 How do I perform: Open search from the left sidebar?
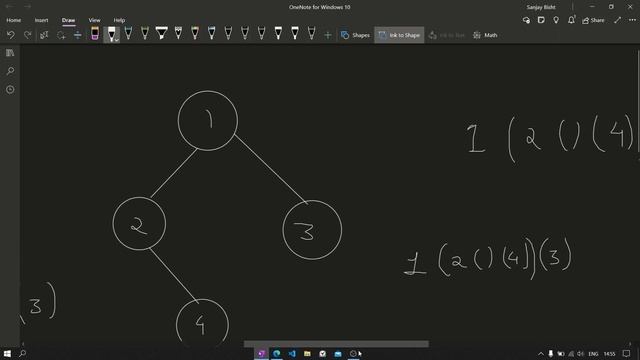[x=10, y=71]
